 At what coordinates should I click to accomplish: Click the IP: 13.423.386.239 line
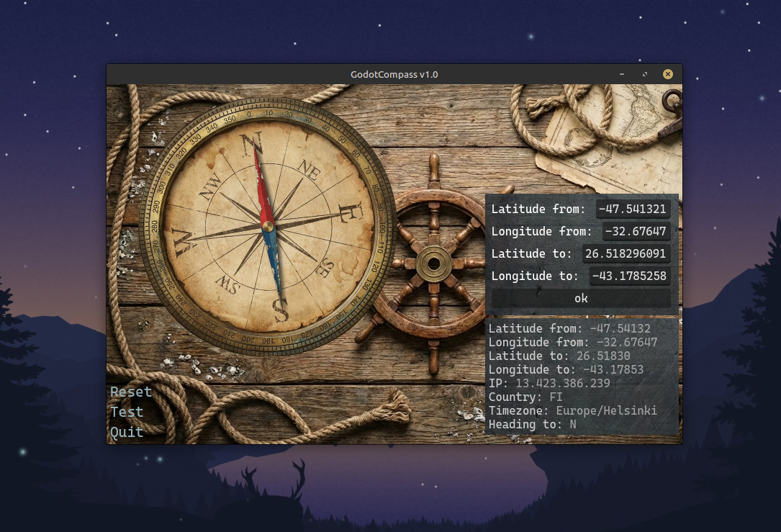tap(549, 383)
